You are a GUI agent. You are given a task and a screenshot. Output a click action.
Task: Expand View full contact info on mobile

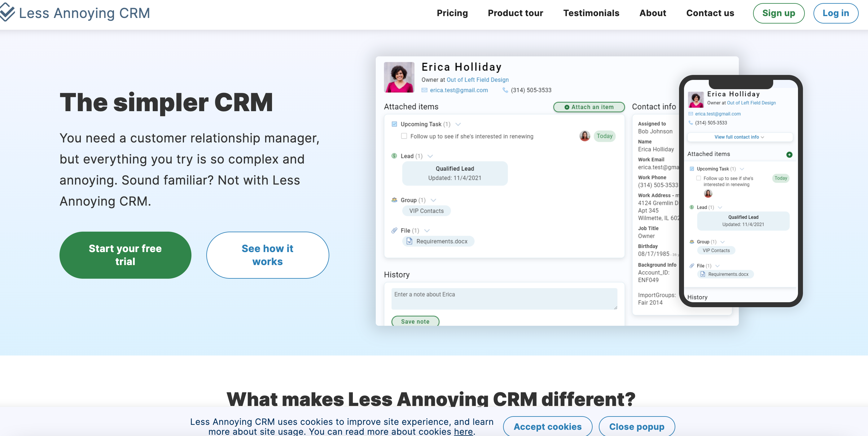740,137
